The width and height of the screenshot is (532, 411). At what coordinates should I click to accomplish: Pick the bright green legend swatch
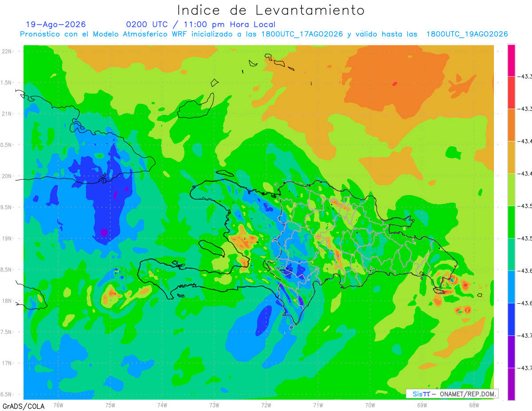click(511, 222)
